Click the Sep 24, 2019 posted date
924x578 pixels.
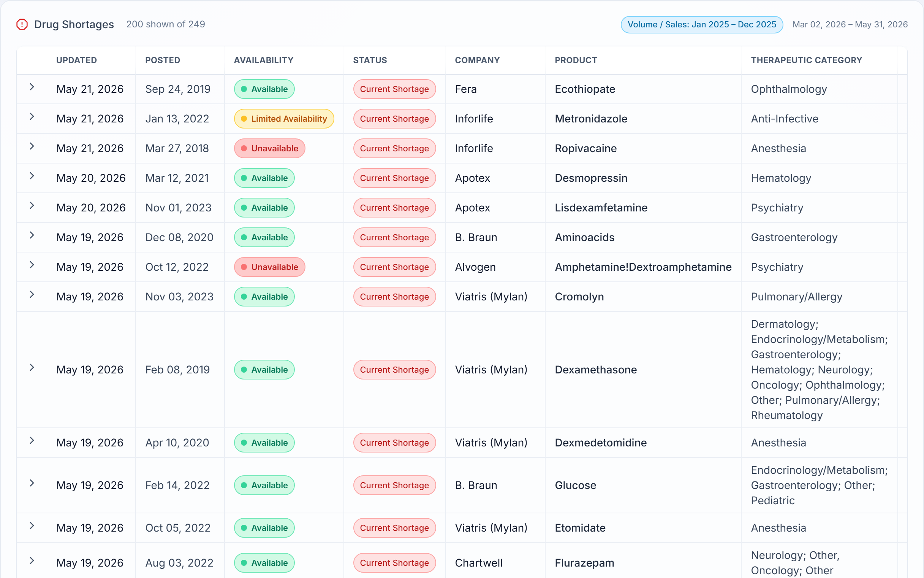click(x=178, y=89)
